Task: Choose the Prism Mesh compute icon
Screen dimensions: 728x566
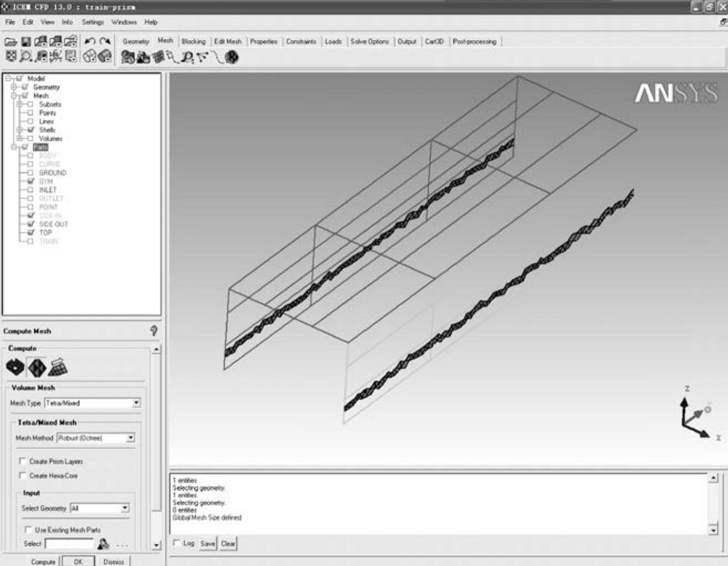Action: (58, 367)
